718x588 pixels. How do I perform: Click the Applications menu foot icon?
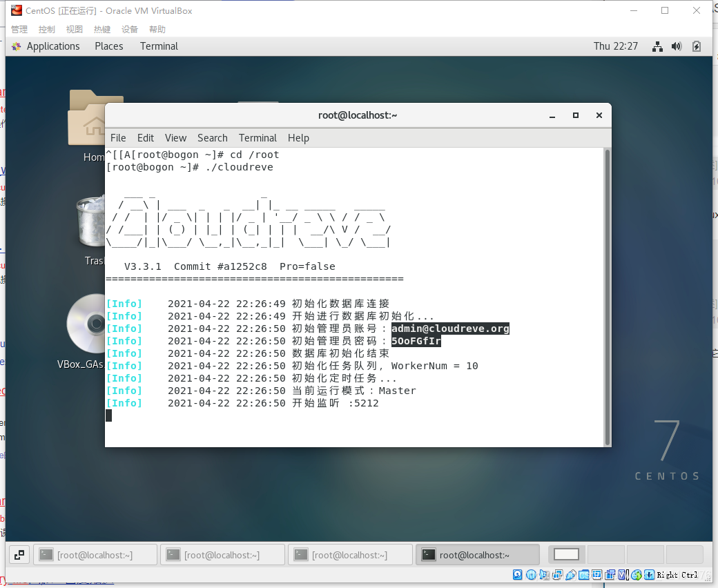17,46
